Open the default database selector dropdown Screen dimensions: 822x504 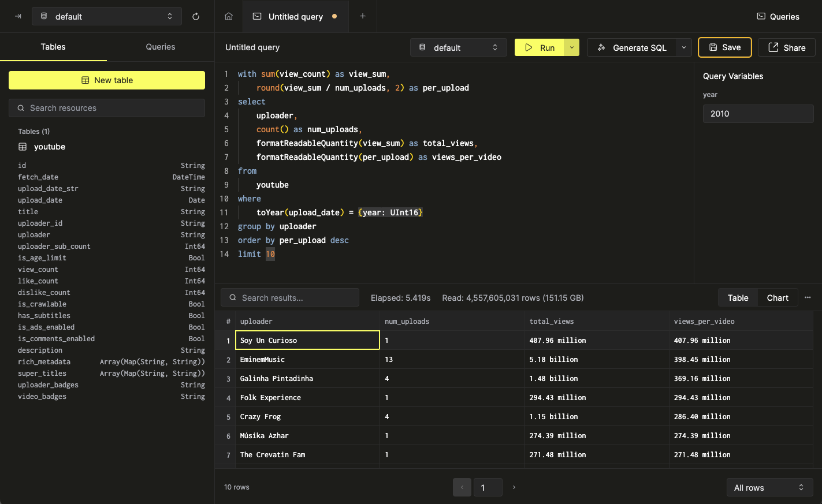click(x=458, y=47)
